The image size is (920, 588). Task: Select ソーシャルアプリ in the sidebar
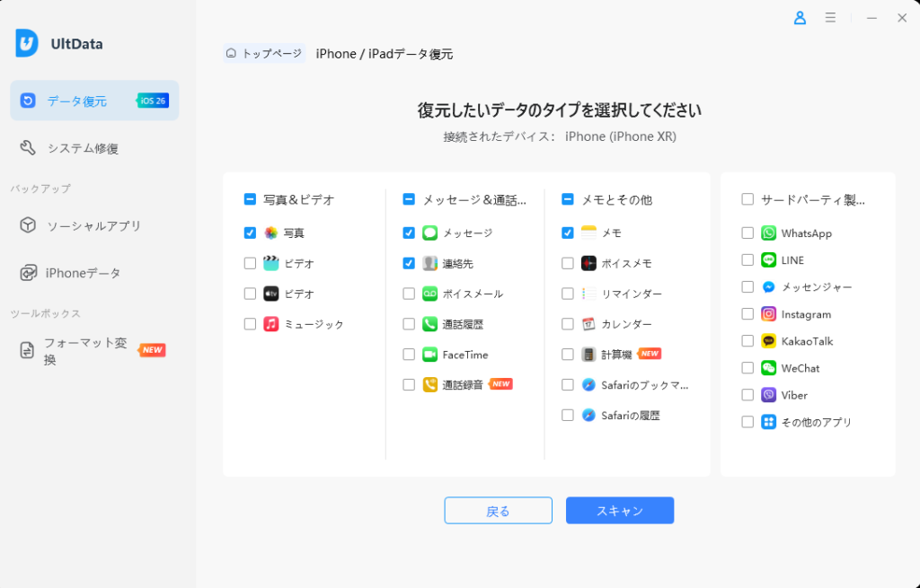click(93, 225)
